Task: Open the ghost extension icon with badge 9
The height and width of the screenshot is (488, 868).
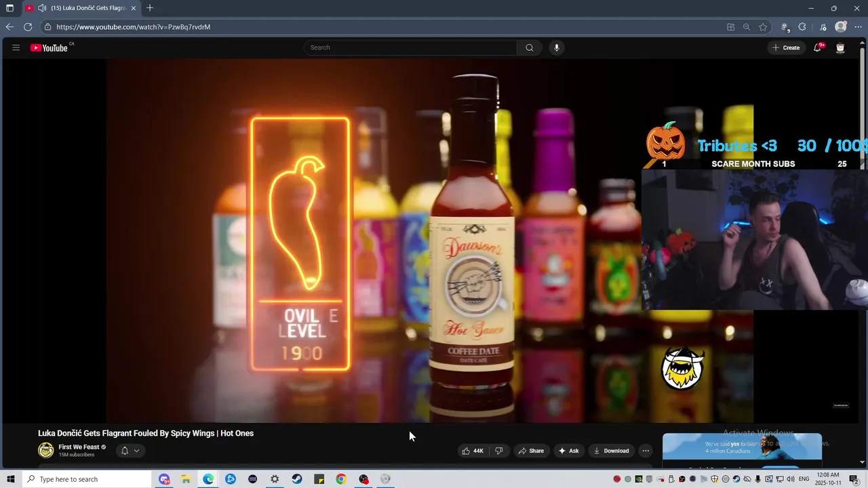Action: click(785, 27)
